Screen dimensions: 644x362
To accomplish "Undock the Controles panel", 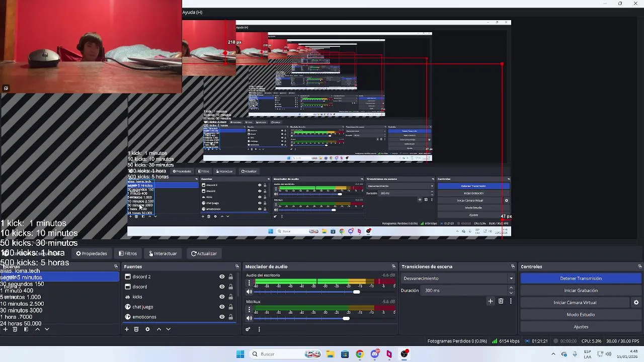I will pos(640,266).
